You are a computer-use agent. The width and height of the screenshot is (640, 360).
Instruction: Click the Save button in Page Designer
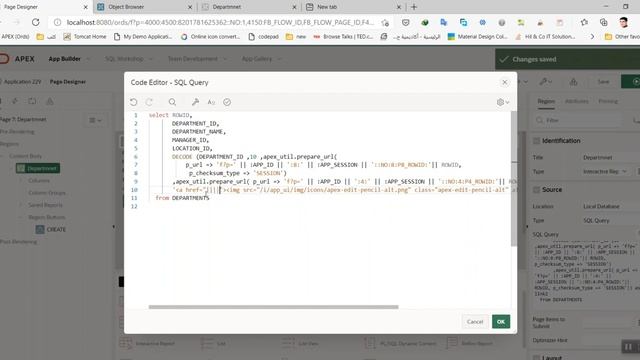[x=603, y=82]
